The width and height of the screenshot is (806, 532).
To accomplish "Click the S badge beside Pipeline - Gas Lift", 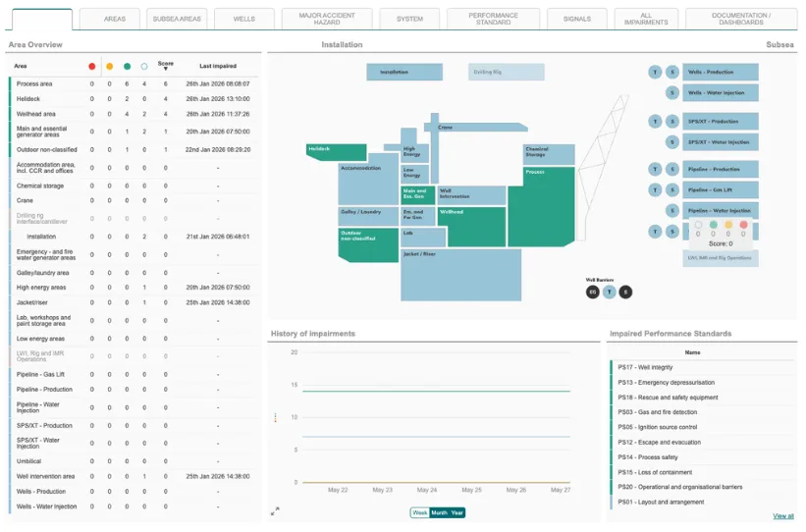I will pyautogui.click(x=672, y=189).
